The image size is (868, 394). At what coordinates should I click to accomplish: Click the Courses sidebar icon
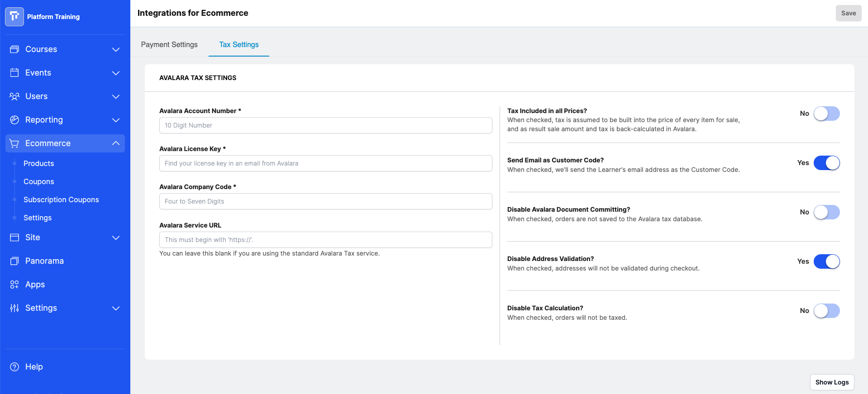point(14,49)
